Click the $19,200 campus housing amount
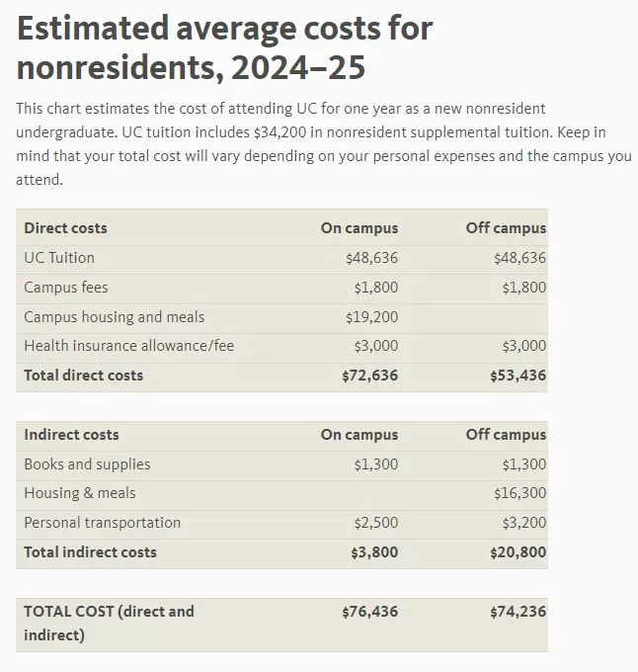 click(x=371, y=317)
